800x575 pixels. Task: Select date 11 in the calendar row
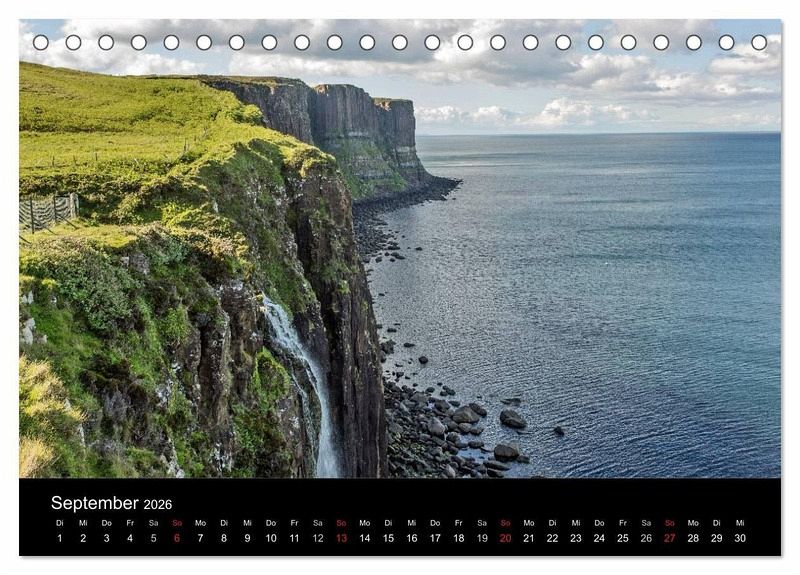coord(294,538)
